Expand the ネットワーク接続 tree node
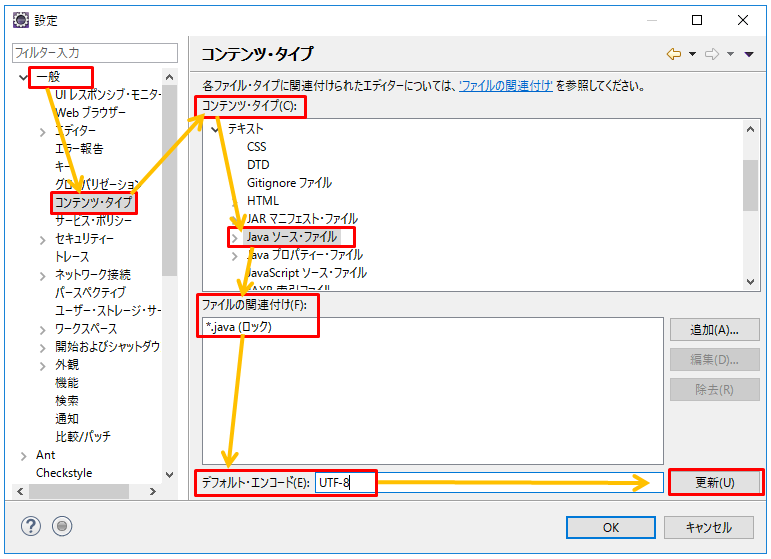 point(42,276)
